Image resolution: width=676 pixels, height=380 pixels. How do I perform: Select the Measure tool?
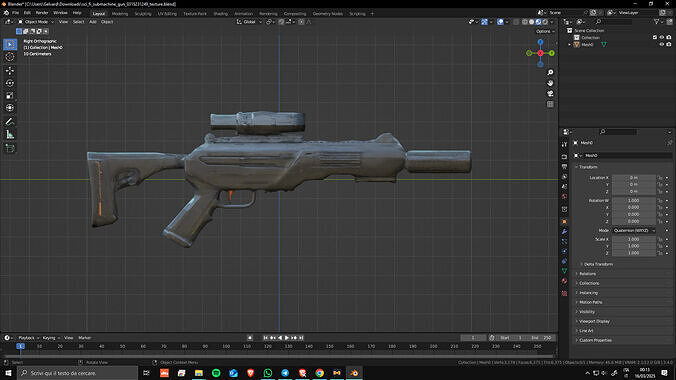pos(10,135)
